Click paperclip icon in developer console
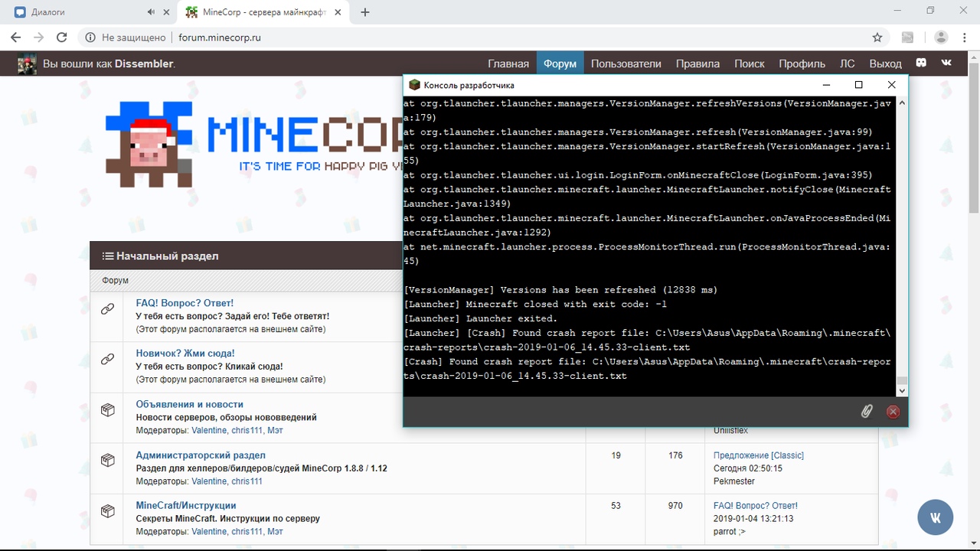Viewport: 980px width, 551px height. [866, 412]
